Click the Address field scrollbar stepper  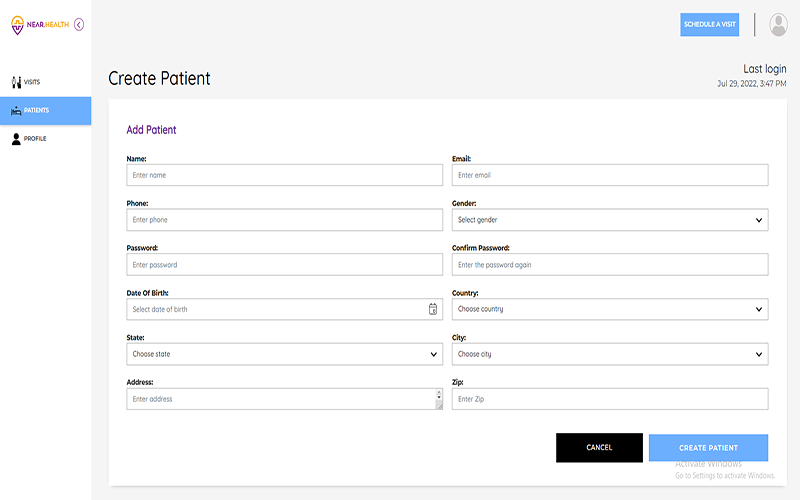pos(438,399)
